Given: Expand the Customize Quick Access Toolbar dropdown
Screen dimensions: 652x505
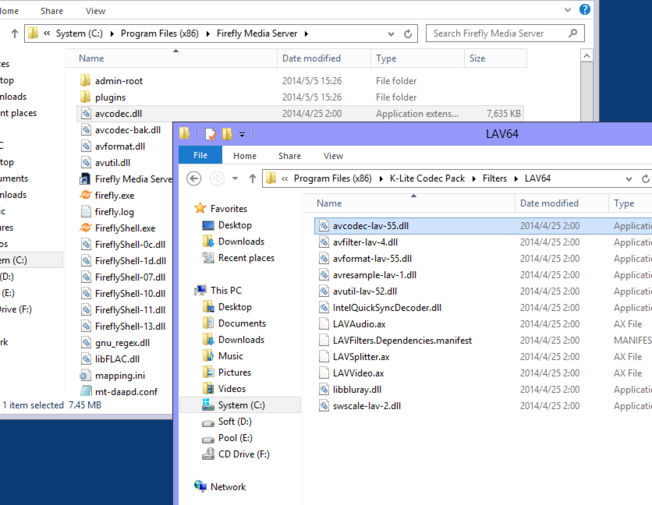Looking at the screenshot, I should click(x=242, y=134).
